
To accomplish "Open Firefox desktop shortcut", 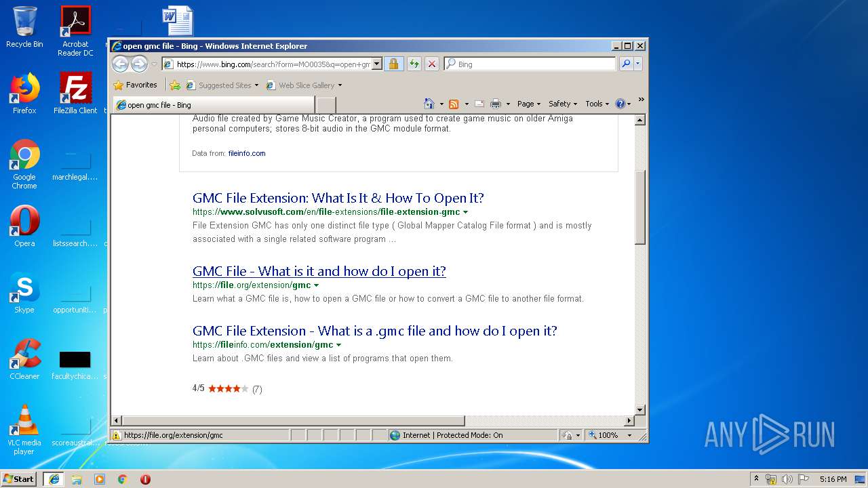I will point(24,94).
